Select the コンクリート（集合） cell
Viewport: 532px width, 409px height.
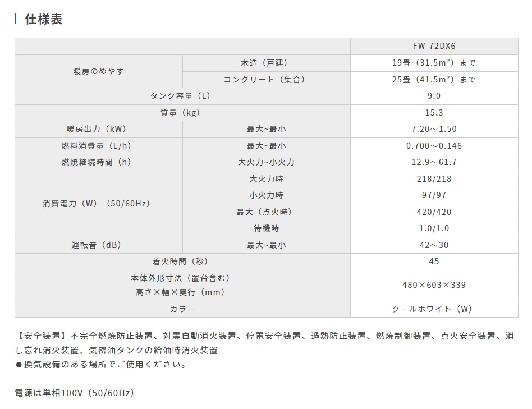pos(267,80)
